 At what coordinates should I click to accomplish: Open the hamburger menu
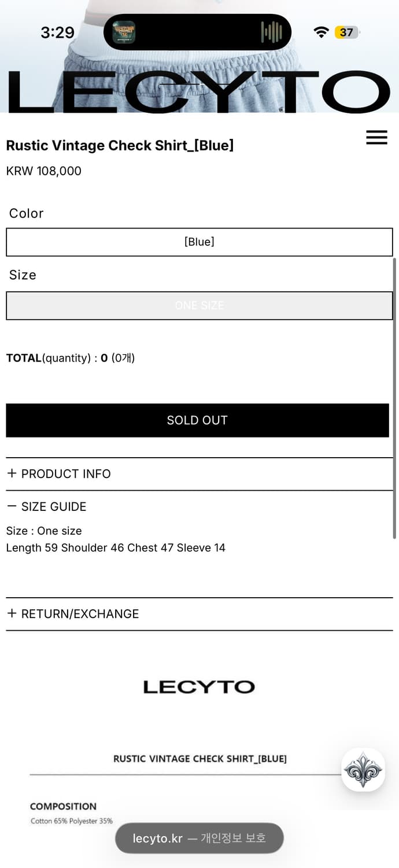tap(376, 137)
